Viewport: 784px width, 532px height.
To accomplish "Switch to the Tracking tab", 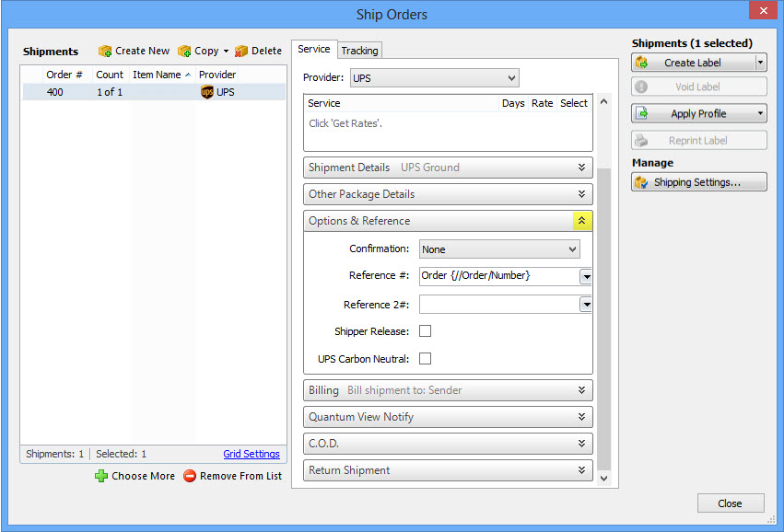I will pyautogui.click(x=359, y=51).
